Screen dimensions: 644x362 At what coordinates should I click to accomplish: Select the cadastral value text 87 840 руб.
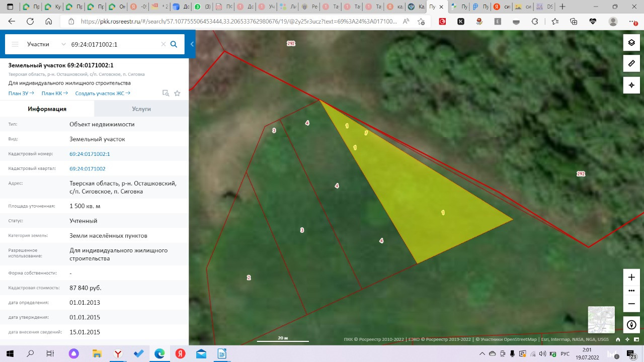click(86, 288)
